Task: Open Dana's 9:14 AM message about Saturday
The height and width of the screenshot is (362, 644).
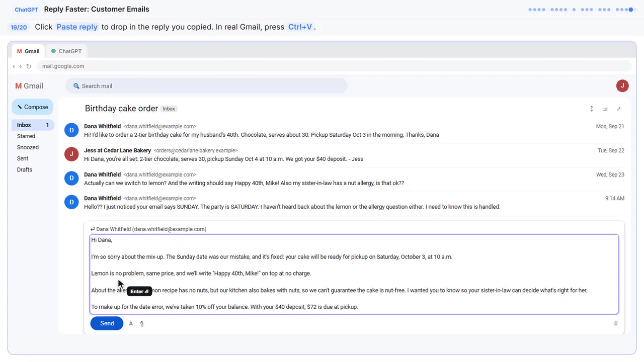Action: 344,202
